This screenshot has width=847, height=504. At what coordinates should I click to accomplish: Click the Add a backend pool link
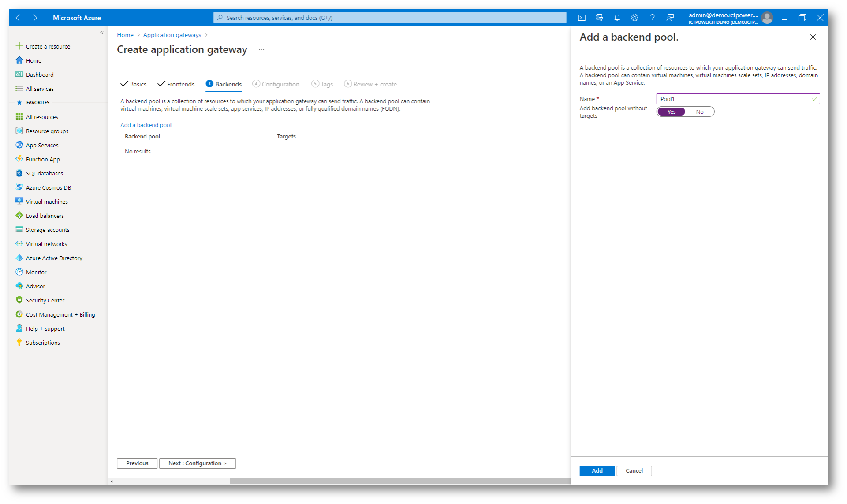146,125
